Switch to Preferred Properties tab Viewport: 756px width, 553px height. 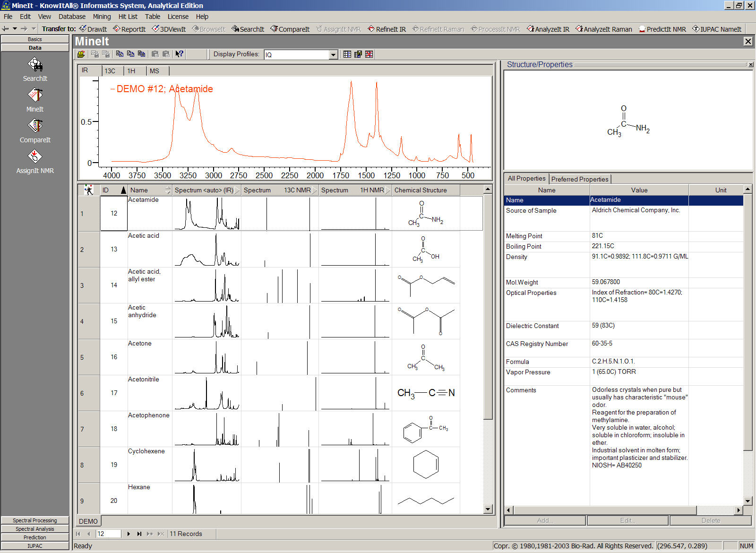tap(580, 179)
